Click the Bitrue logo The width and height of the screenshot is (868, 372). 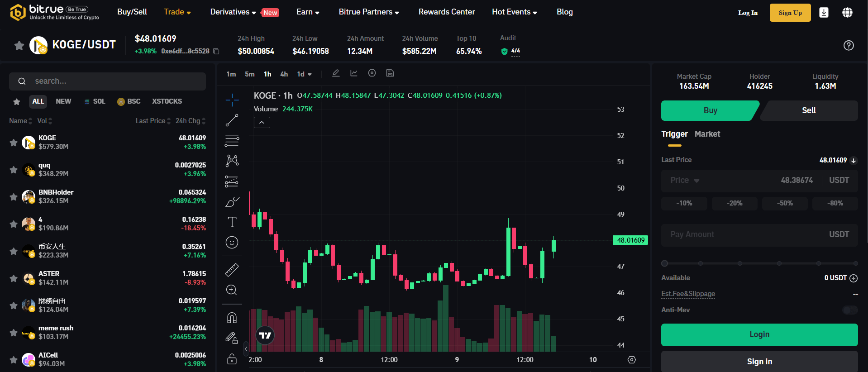[x=54, y=12]
